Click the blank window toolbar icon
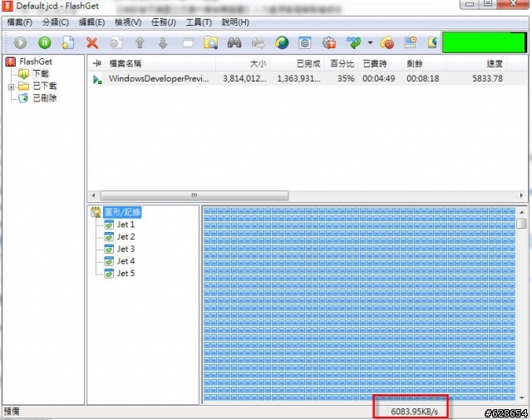 pyautogui.click(x=188, y=42)
